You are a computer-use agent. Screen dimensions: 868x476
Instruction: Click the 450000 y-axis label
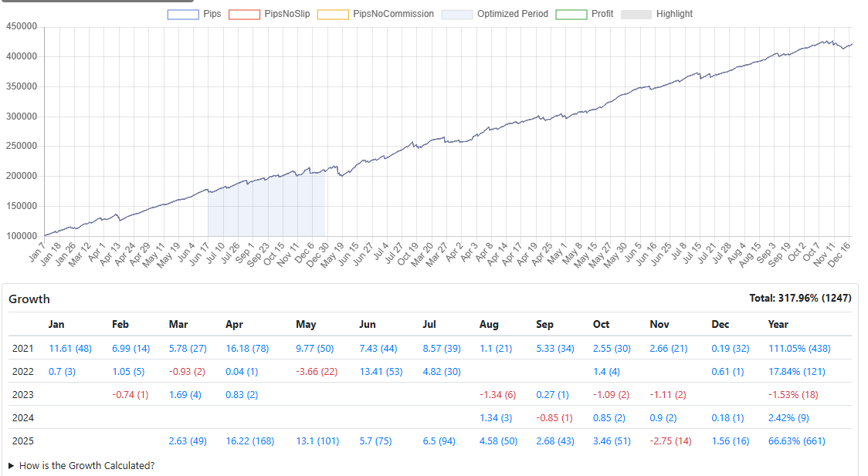(22, 26)
